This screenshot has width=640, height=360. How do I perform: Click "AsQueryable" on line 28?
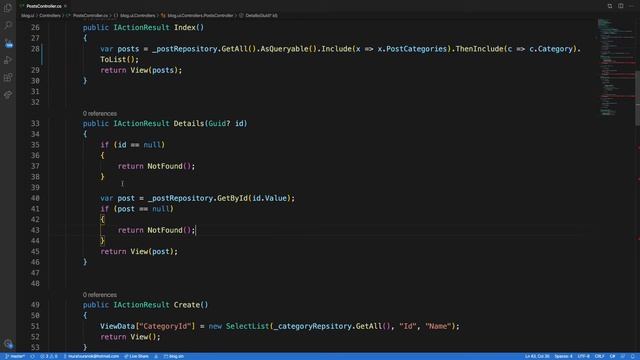[x=284, y=49]
